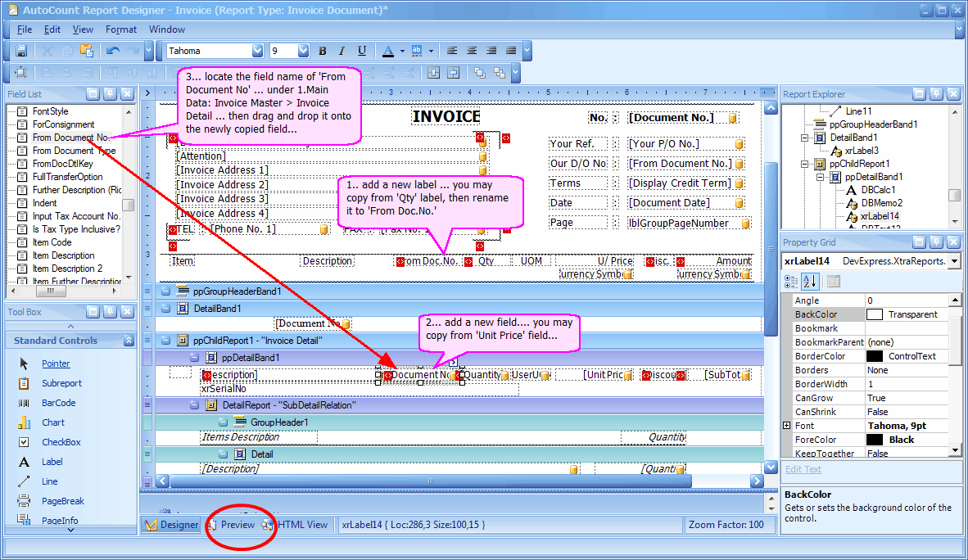Toggle Italic formatting
The width and height of the screenshot is (968, 560).
[342, 51]
